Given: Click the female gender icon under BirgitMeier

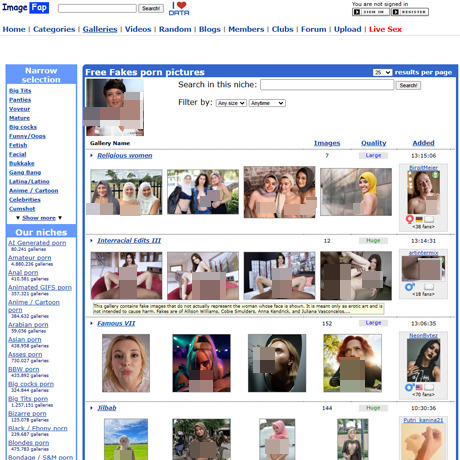Looking at the screenshot, I should click(x=410, y=219).
